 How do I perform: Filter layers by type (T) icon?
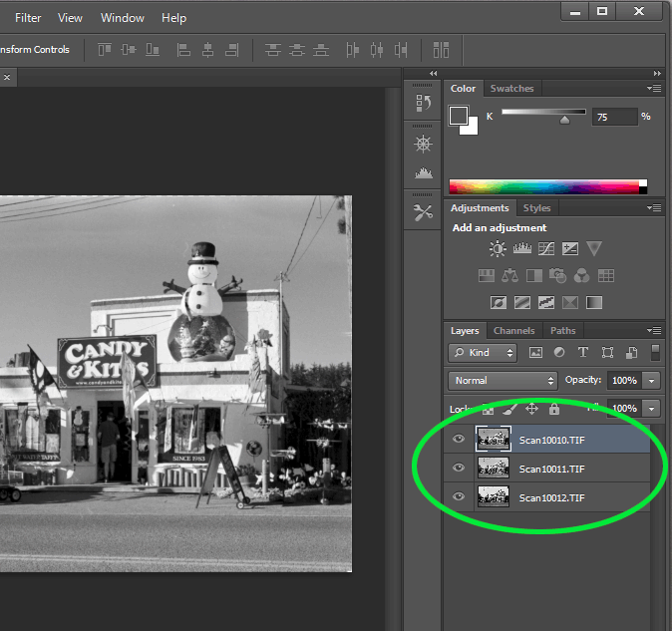(583, 353)
